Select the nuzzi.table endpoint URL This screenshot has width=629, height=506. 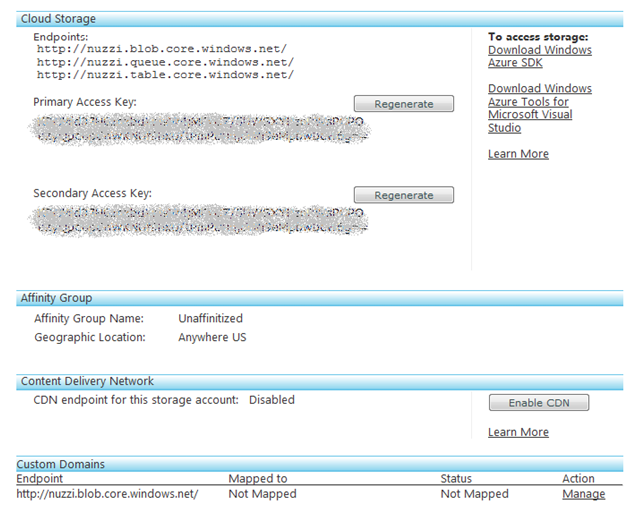[x=165, y=75]
